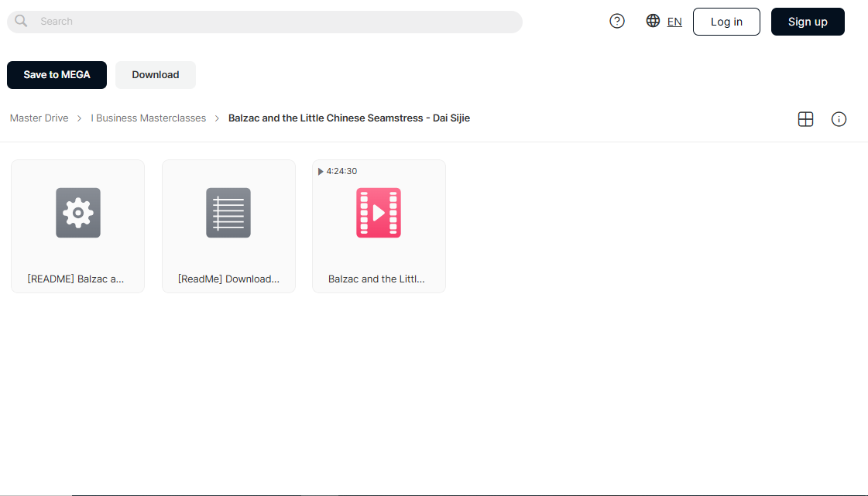
Task: Open the EN language selector
Action: 674,22
